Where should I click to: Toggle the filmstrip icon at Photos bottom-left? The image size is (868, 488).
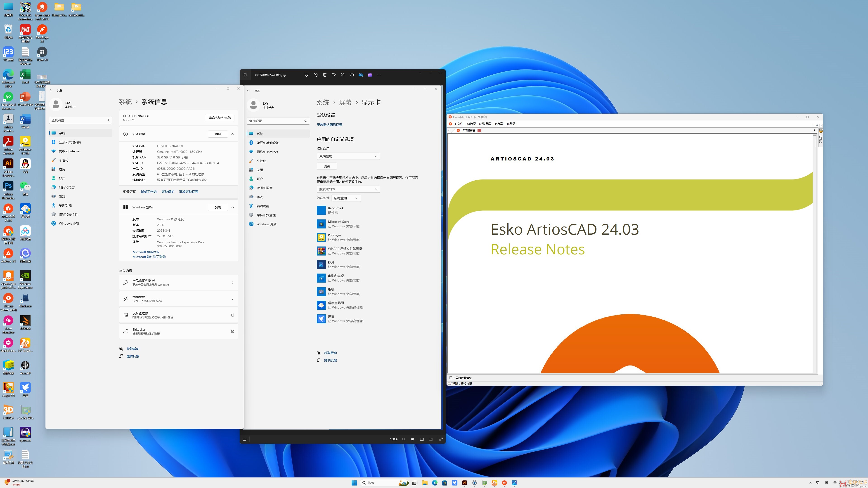244,439
